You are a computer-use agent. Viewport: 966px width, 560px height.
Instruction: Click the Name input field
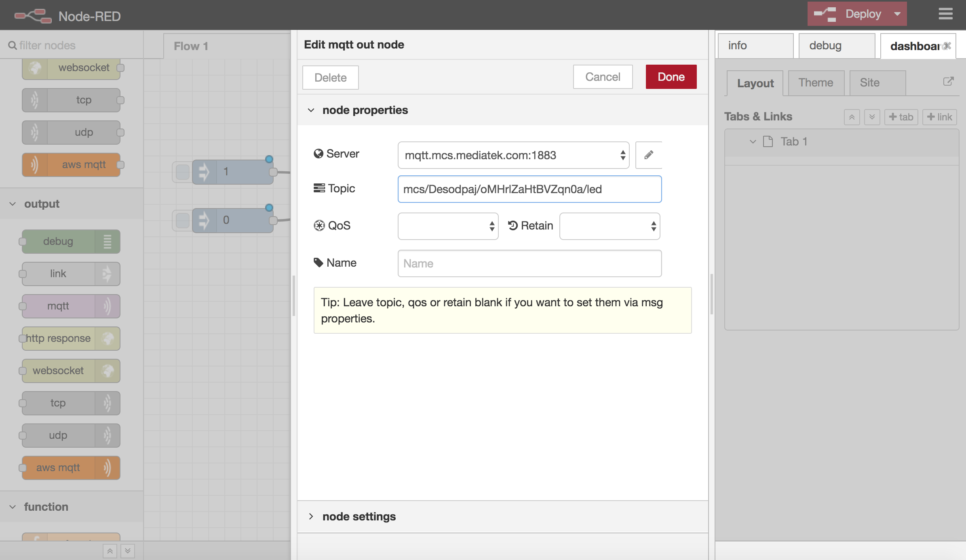pos(529,263)
